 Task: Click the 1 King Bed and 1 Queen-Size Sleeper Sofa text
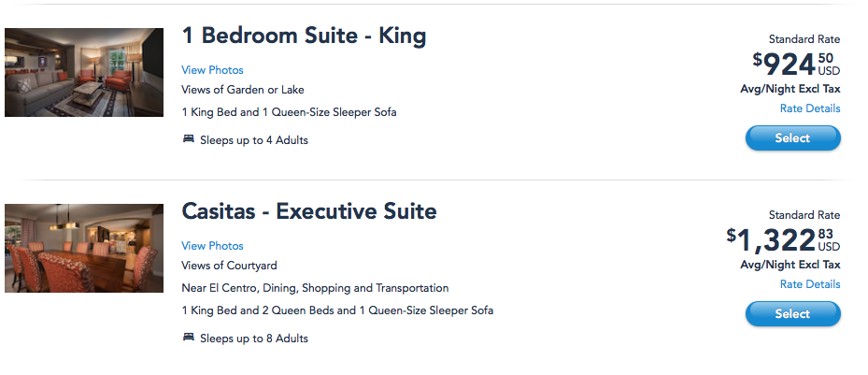tap(289, 112)
